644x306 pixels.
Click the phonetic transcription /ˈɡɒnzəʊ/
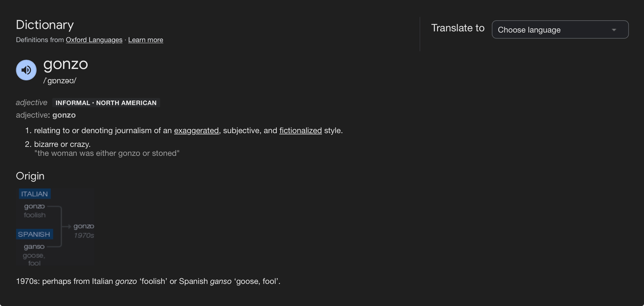(60, 81)
